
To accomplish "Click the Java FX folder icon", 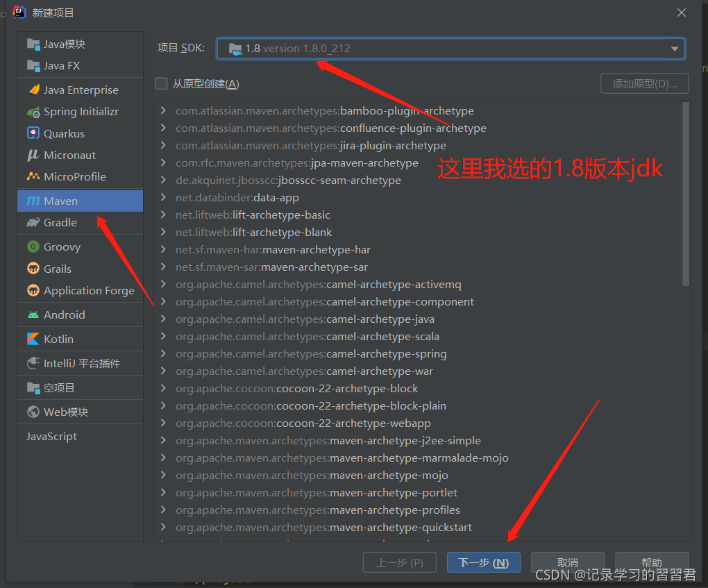I will 33,66.
